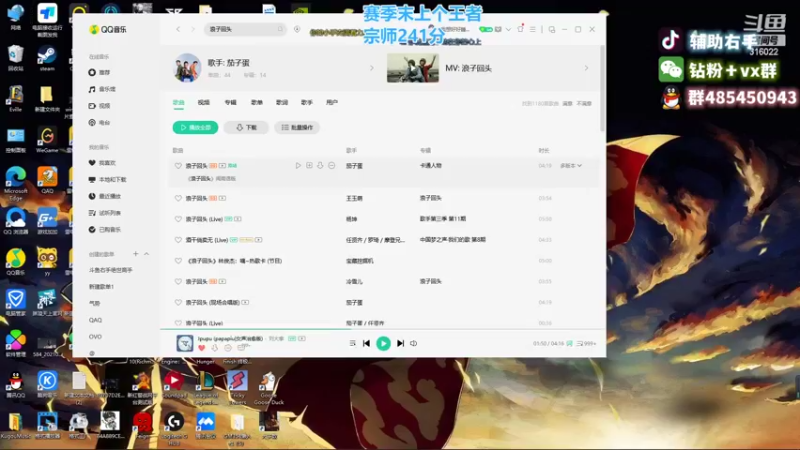Image resolution: width=800 pixels, height=450 pixels.
Task: Play the first 浪子回头 row by 茄子蛋
Action: (298, 166)
